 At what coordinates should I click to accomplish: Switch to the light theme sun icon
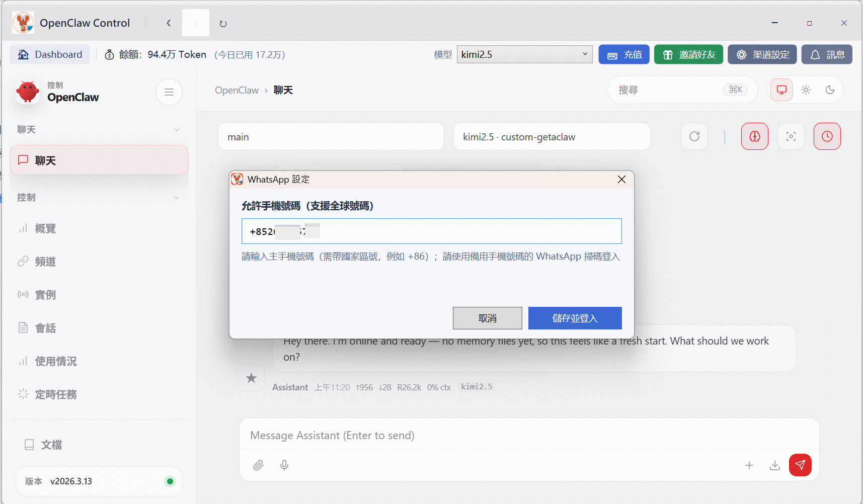coord(806,90)
